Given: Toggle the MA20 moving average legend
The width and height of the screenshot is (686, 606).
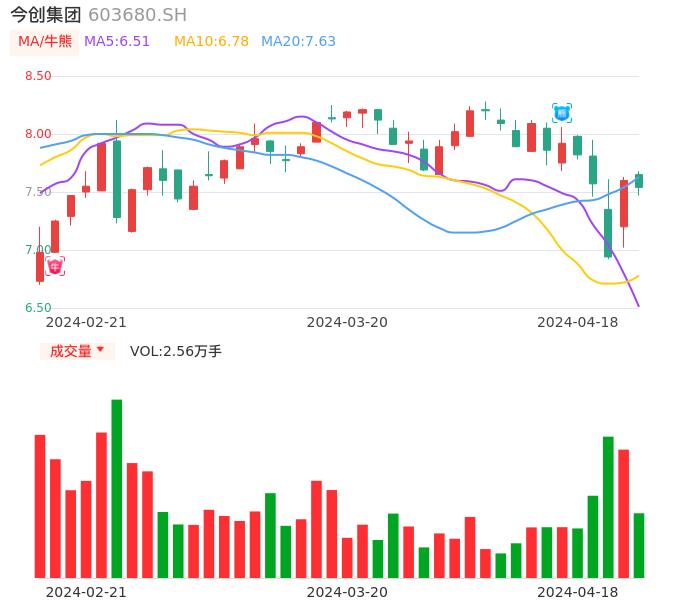Looking at the screenshot, I should (298, 42).
